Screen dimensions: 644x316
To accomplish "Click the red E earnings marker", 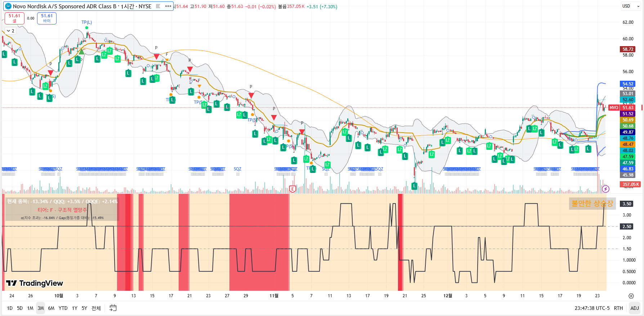I will pyautogui.click(x=292, y=189).
